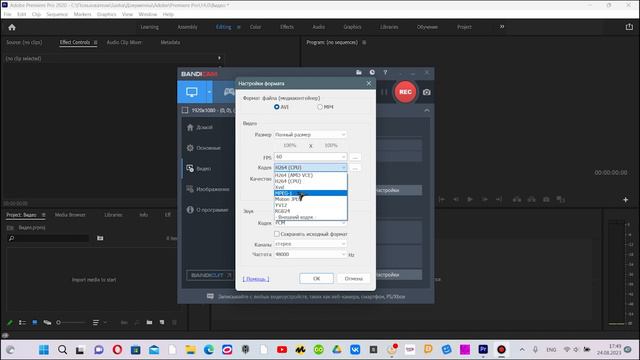Open Bandicam help question mark icon
This screenshot has width=640, height=360.
click(385, 72)
